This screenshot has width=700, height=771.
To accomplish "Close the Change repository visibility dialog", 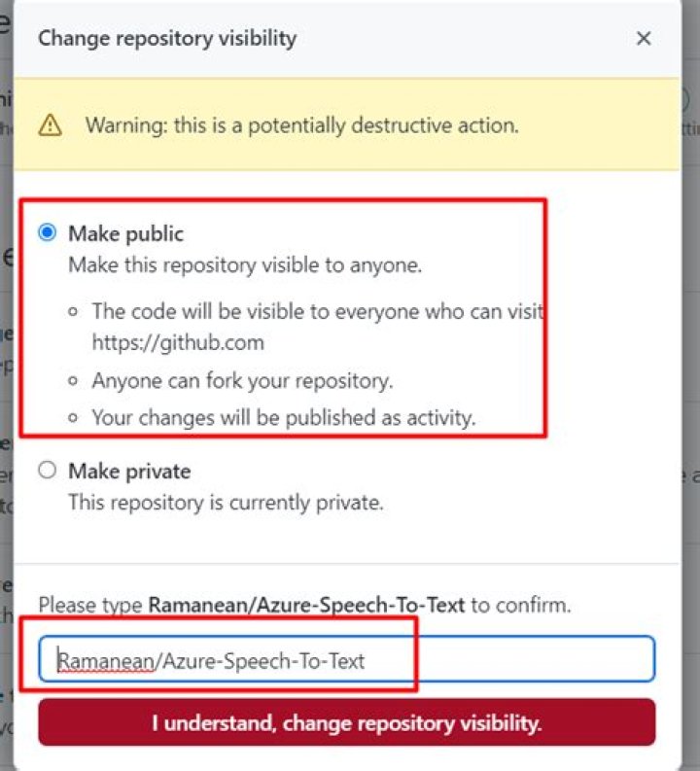I will (643, 39).
